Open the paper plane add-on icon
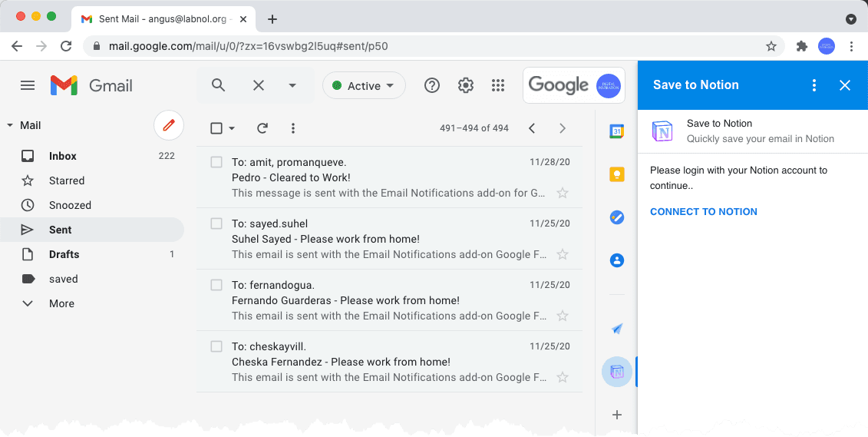 click(x=617, y=329)
